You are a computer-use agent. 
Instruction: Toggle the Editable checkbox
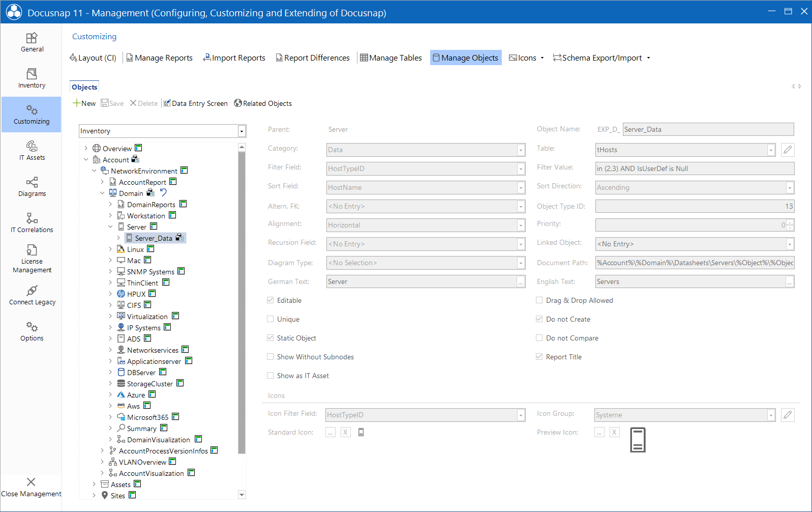coord(270,300)
